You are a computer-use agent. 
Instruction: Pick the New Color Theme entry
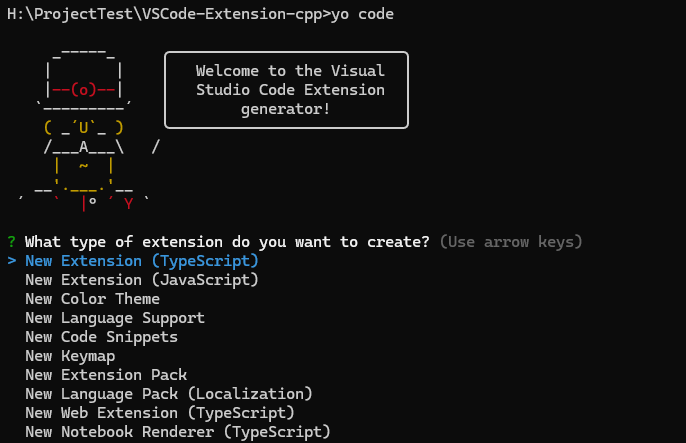(92, 299)
